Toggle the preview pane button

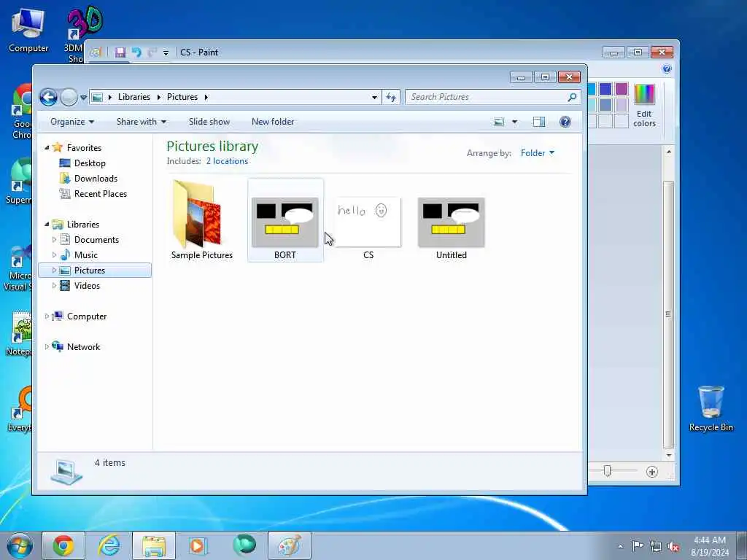pyautogui.click(x=539, y=122)
